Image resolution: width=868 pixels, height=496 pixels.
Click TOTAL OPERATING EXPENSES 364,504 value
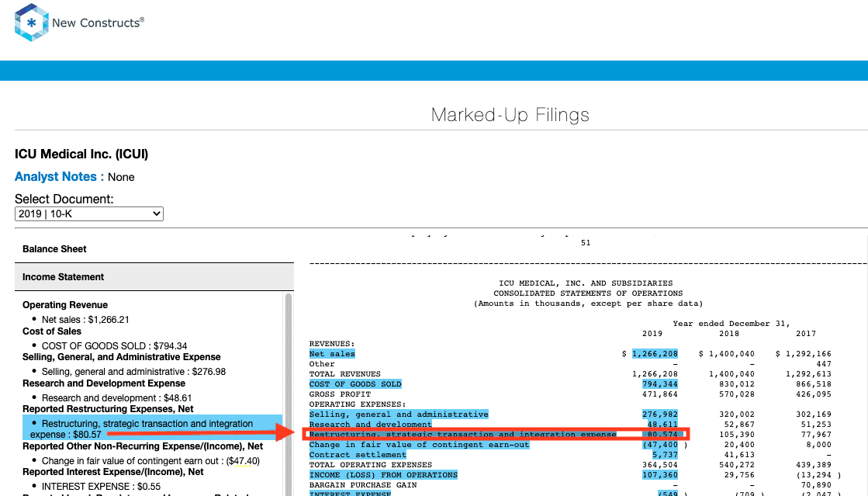660,465
